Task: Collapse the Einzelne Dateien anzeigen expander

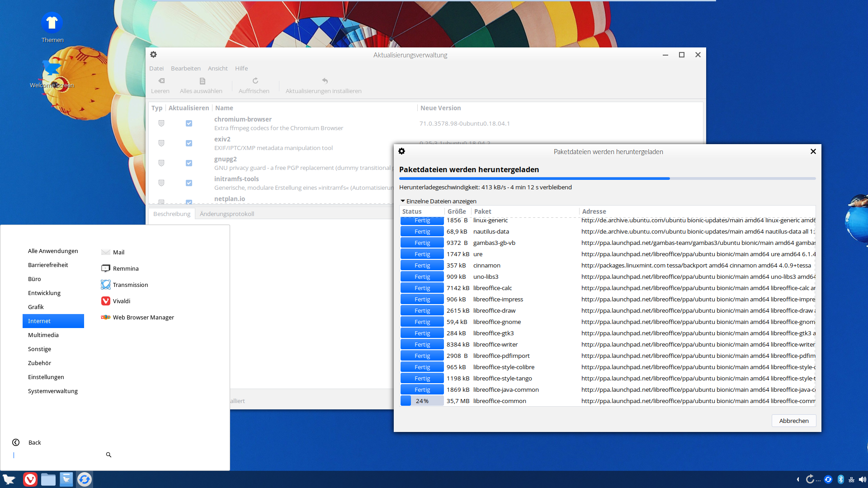Action: pos(403,201)
